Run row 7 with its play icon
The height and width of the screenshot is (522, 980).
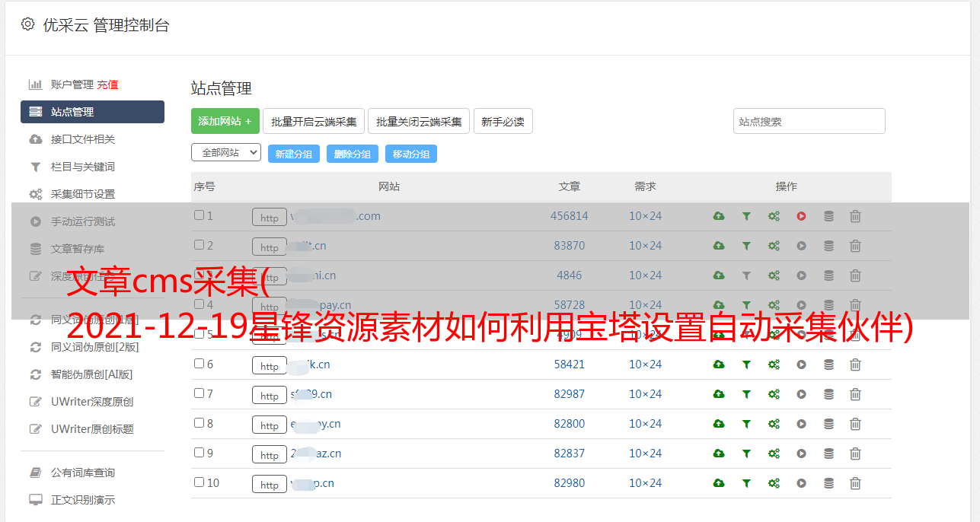[801, 394]
